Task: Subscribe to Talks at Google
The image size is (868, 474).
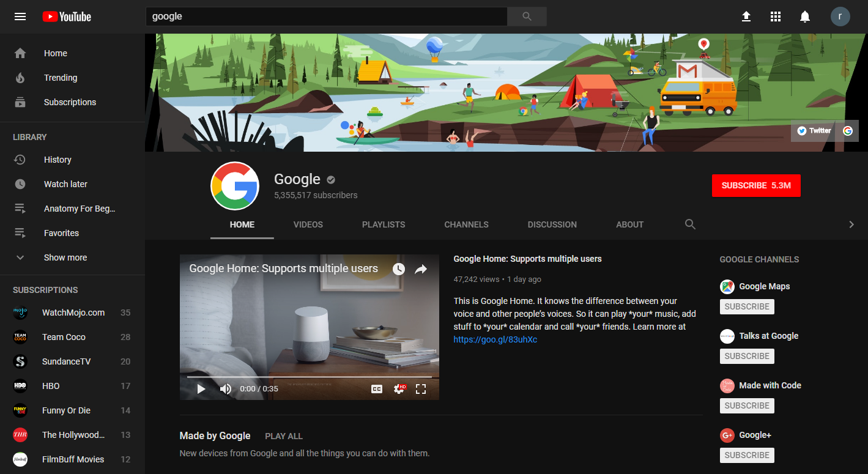Action: tap(747, 356)
